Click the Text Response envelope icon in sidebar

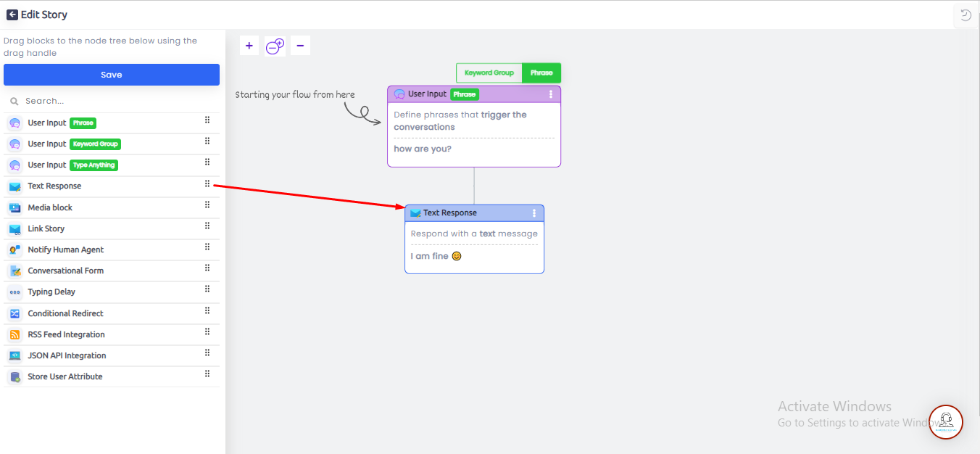click(x=15, y=186)
